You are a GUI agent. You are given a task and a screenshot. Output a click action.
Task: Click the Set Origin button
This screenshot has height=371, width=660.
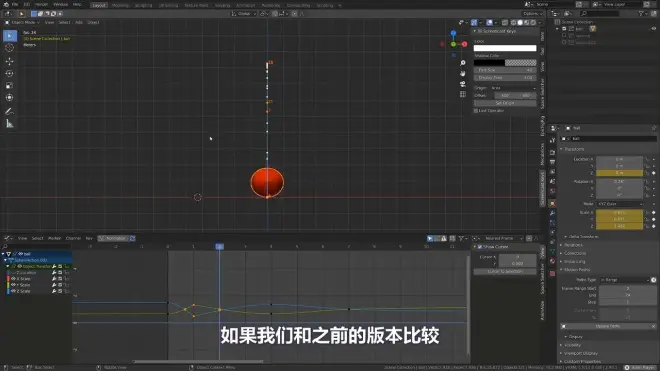pos(505,103)
